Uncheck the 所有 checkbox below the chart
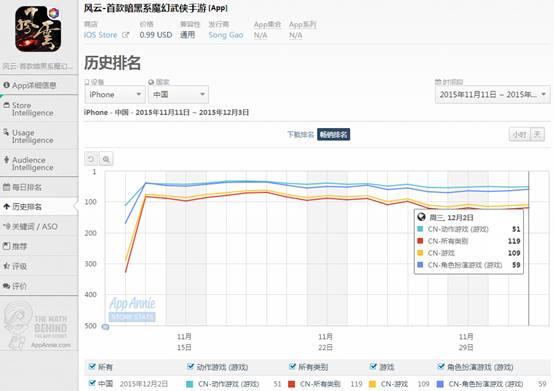 (x=92, y=366)
